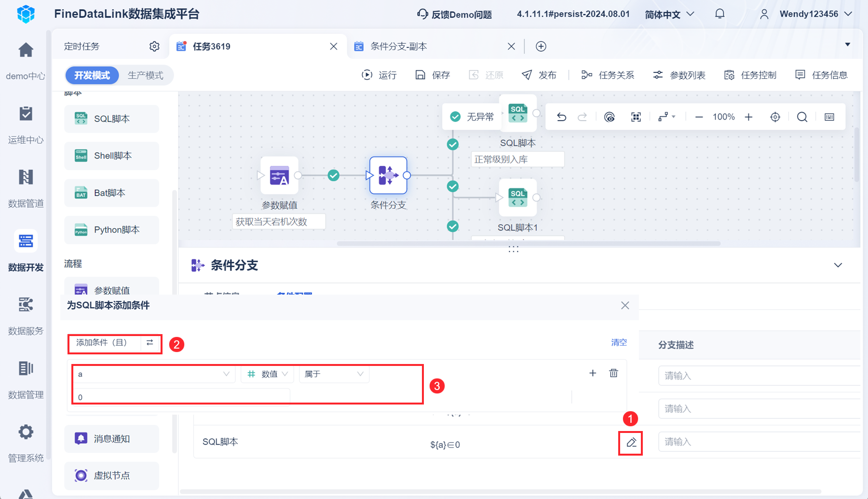This screenshot has height=499, width=868.
Task: Open 任务控制 from the toolbar
Action: (750, 75)
